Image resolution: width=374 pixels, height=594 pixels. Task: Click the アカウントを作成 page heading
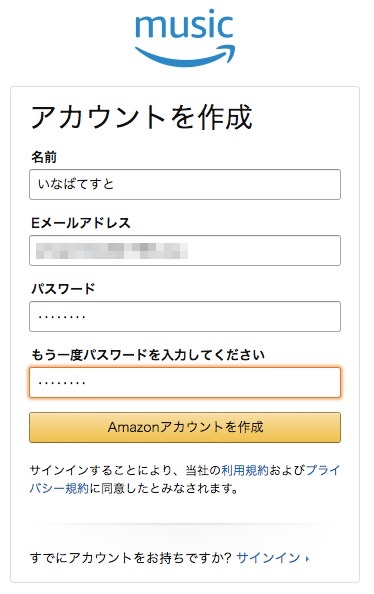141,117
